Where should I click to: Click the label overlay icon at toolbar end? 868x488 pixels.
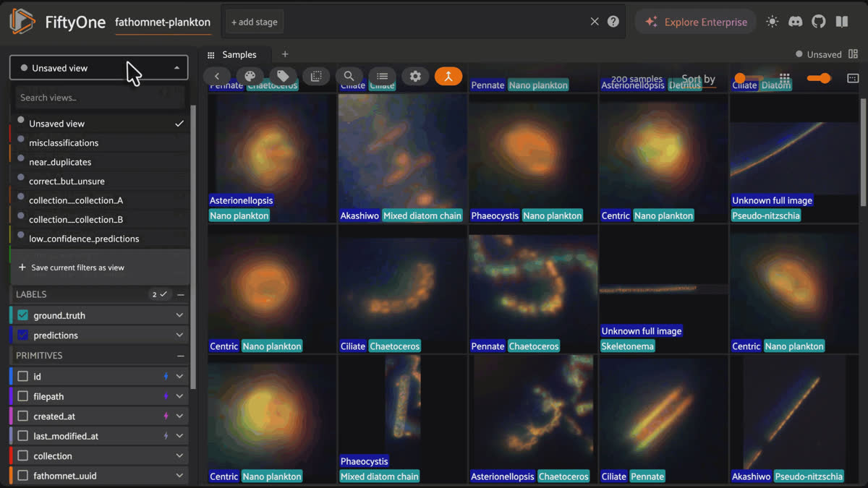853,78
